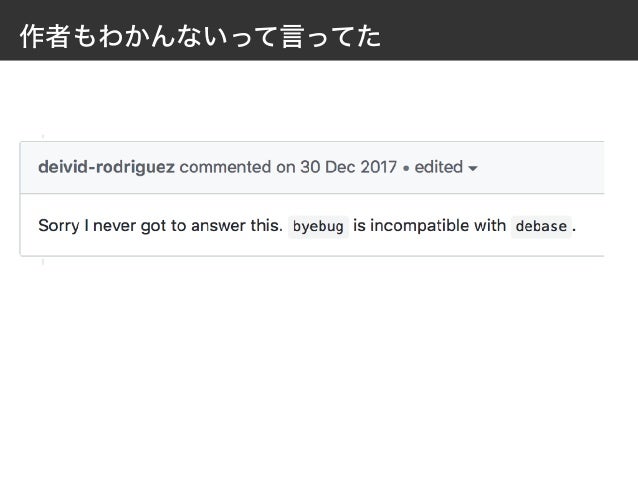Select the byebug inline code snippet

point(318,226)
